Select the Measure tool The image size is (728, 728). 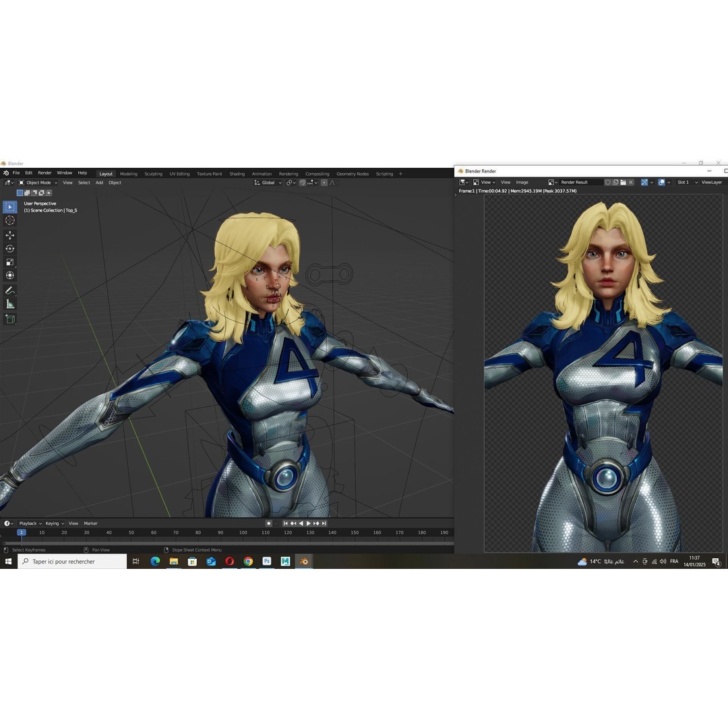9,304
